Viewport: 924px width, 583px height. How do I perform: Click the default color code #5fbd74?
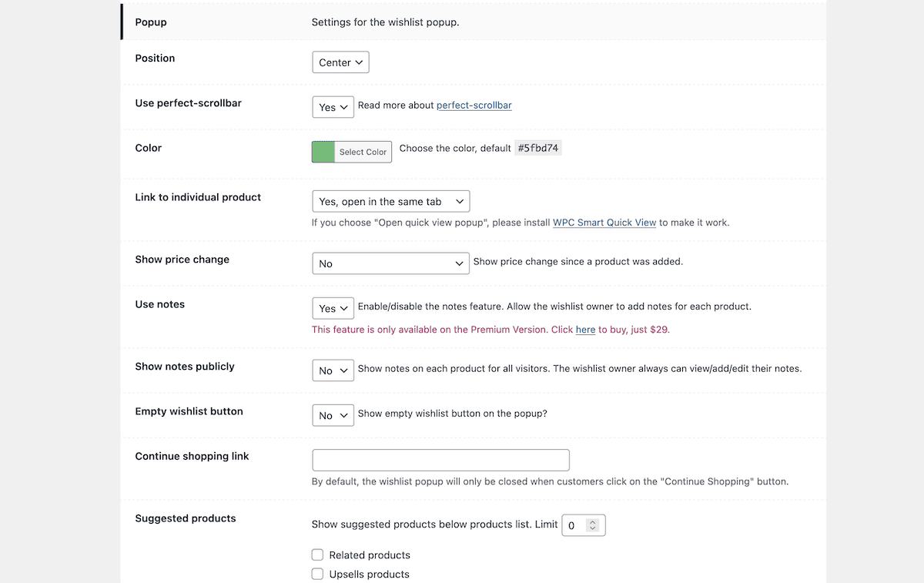tap(538, 148)
